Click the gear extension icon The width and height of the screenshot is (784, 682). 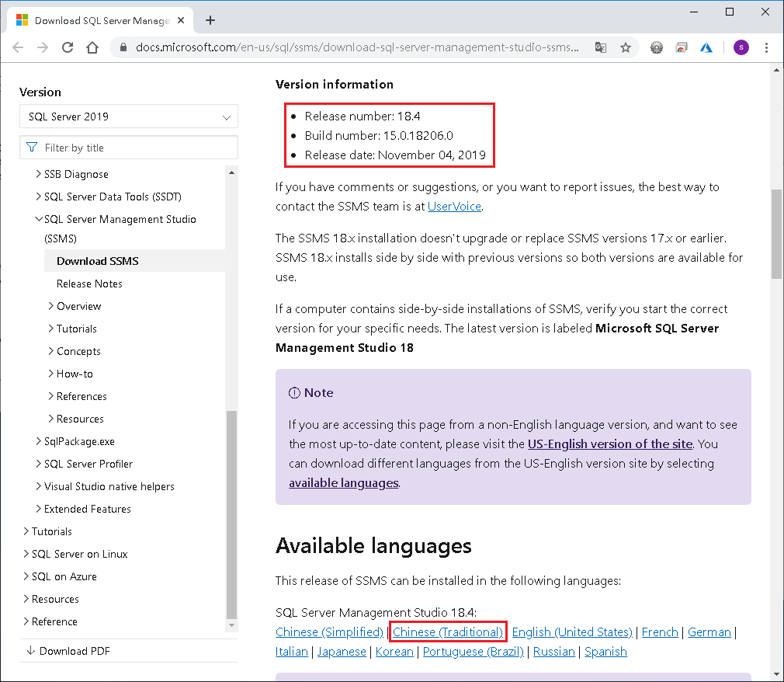click(x=657, y=47)
